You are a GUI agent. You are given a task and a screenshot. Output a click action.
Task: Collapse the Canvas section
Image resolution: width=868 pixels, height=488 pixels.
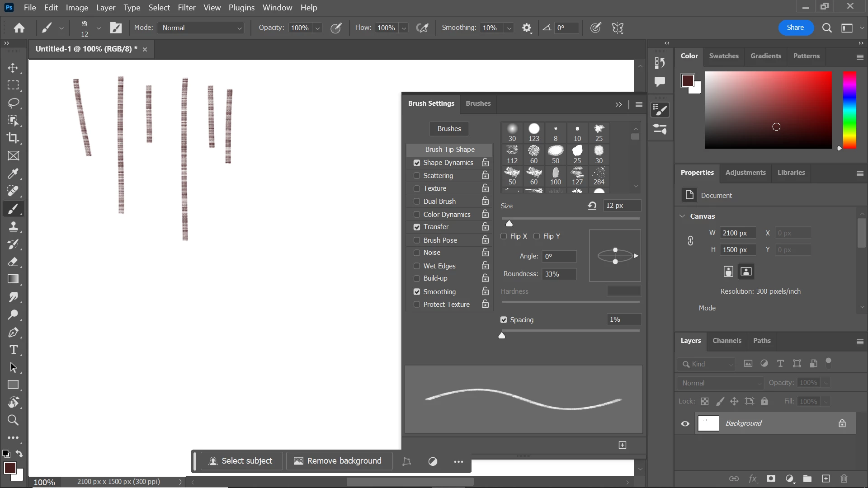pos(682,216)
